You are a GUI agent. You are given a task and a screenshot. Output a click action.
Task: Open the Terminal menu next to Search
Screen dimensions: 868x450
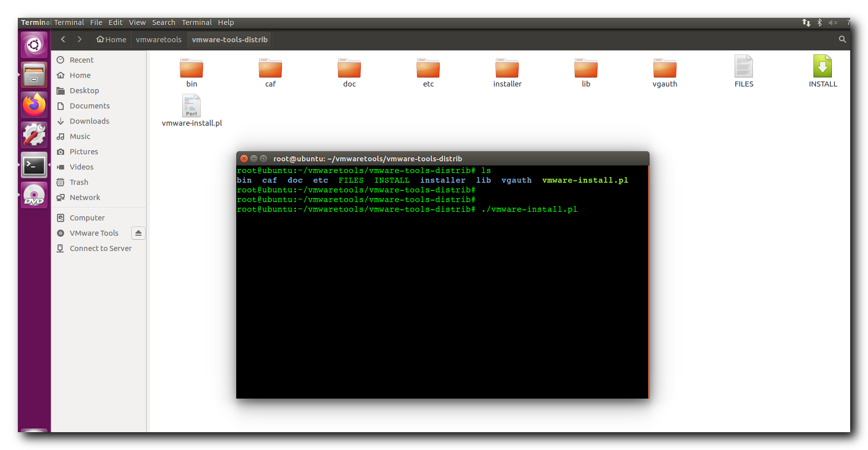[197, 22]
